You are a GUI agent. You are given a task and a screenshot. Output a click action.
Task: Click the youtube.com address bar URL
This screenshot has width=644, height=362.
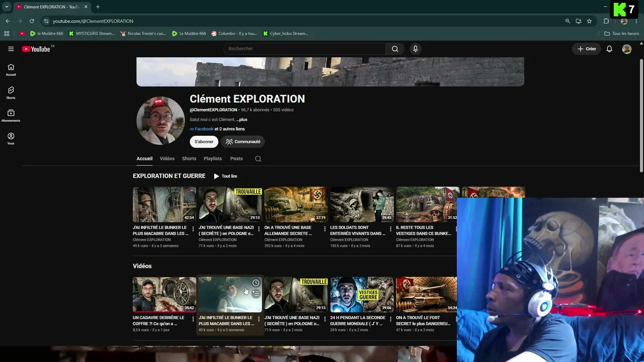point(93,21)
